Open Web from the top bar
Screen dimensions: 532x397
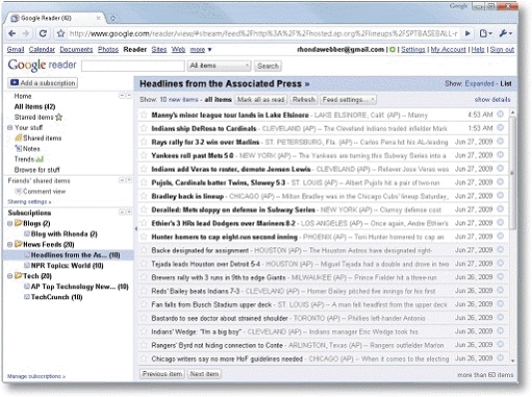178,50
